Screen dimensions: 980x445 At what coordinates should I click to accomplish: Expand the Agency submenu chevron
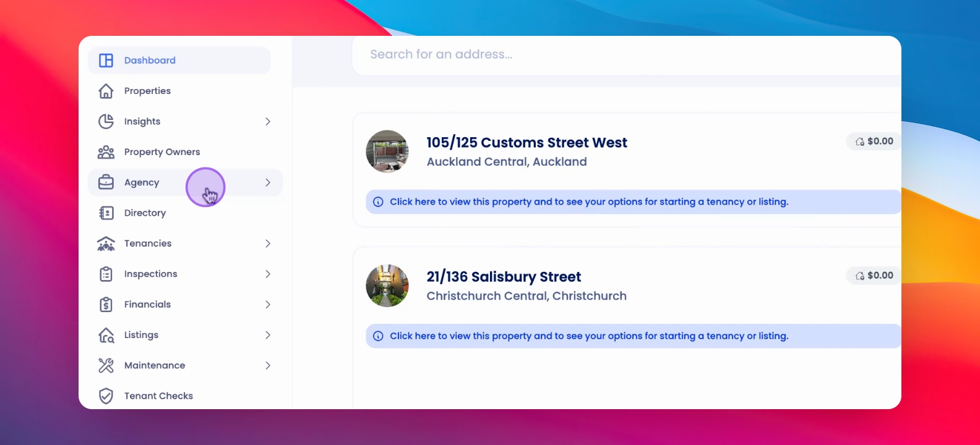pos(268,182)
